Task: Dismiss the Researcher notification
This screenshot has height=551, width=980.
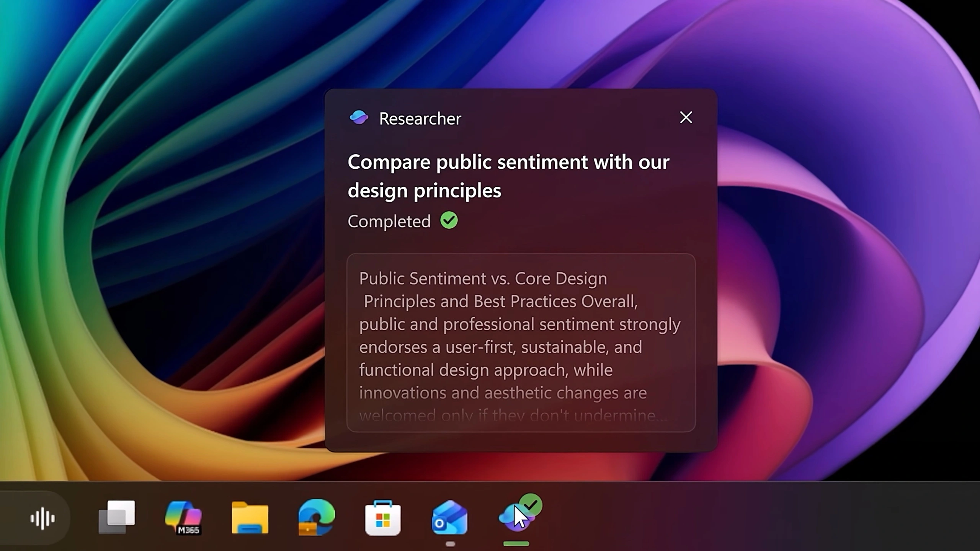Action: coord(686,118)
